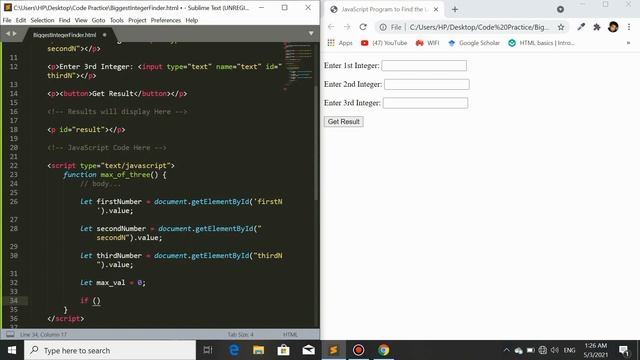The height and width of the screenshot is (360, 640).
Task: Open the Extensions puzzle icon
Action: pyautogui.click(x=597, y=27)
